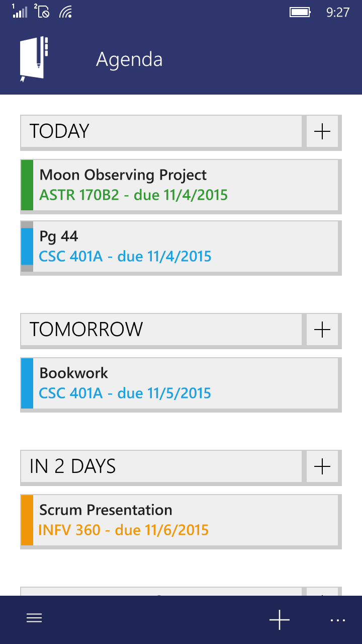Add a new item for TODAY
This screenshot has width=362, height=644.
[x=322, y=131]
